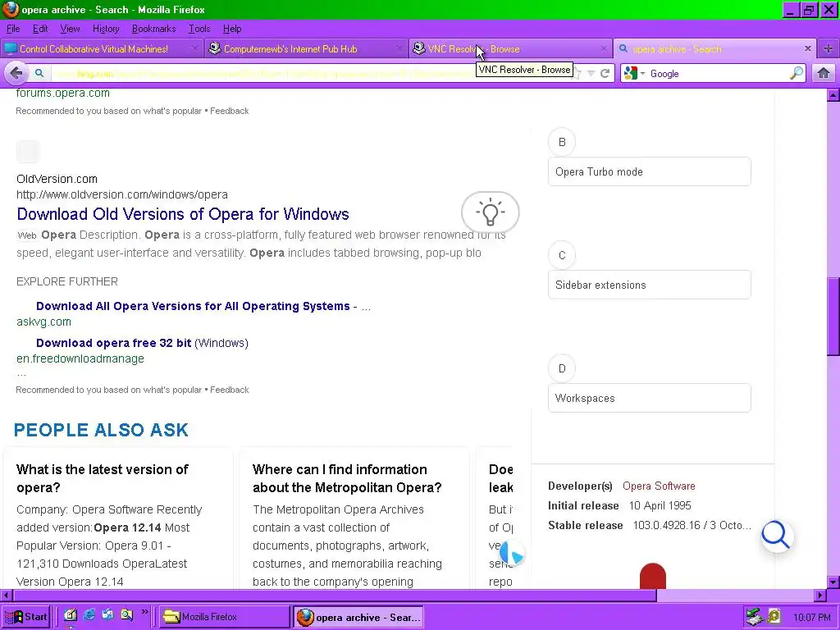The image size is (840, 630).
Task: Open the File menu
Action: point(13,29)
